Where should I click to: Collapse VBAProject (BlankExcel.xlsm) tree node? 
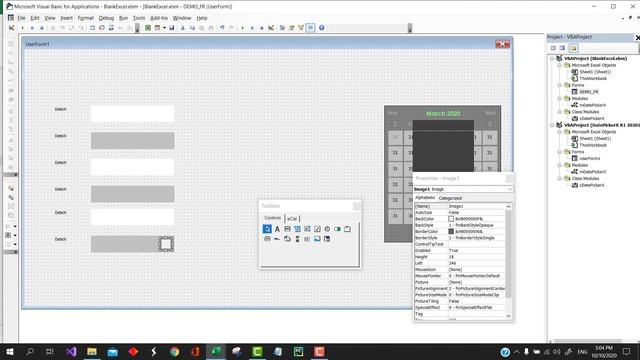pyautogui.click(x=552, y=58)
